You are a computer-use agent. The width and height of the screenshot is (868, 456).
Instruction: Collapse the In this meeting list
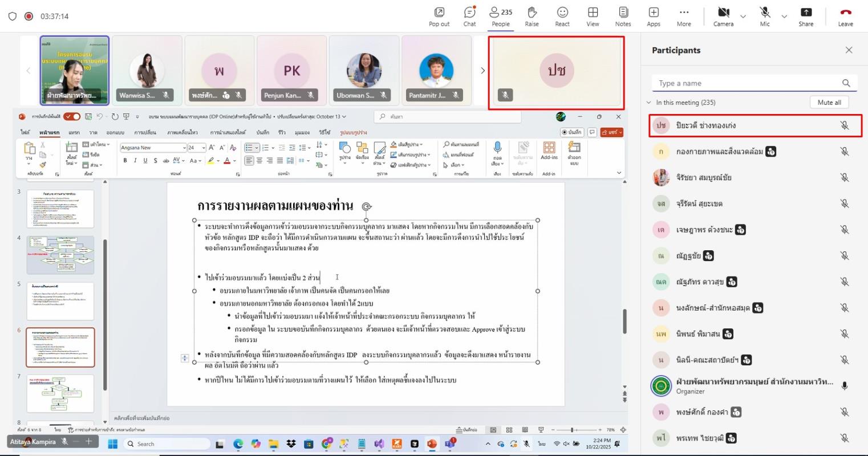tap(649, 103)
